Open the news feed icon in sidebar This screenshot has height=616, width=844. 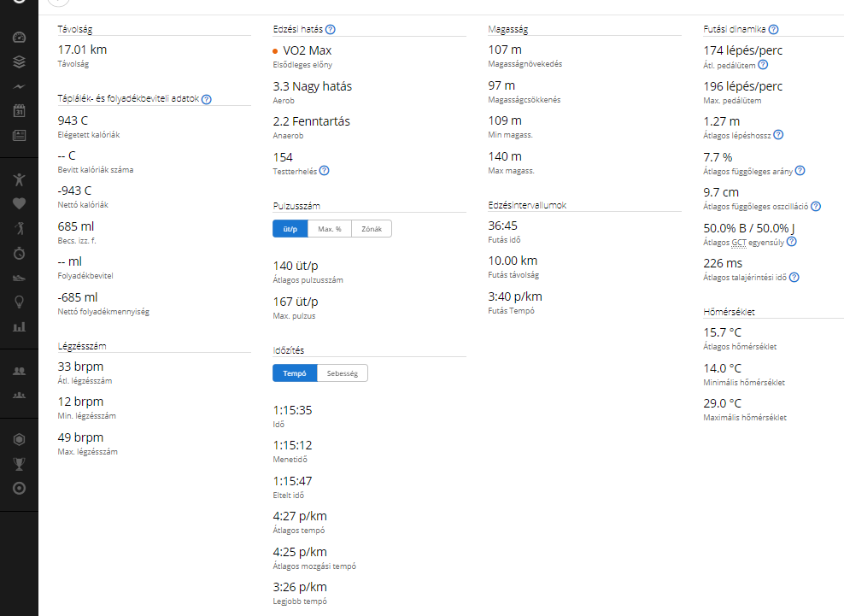[20, 136]
